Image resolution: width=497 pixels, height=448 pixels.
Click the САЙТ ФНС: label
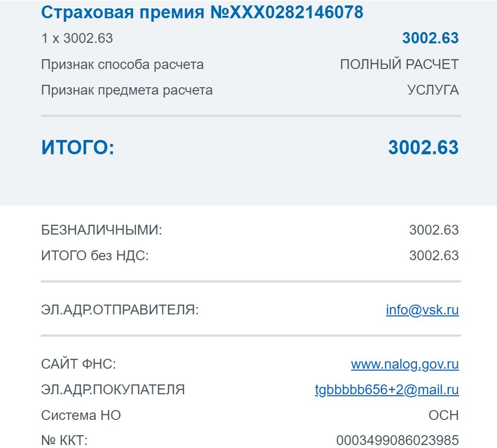78,364
